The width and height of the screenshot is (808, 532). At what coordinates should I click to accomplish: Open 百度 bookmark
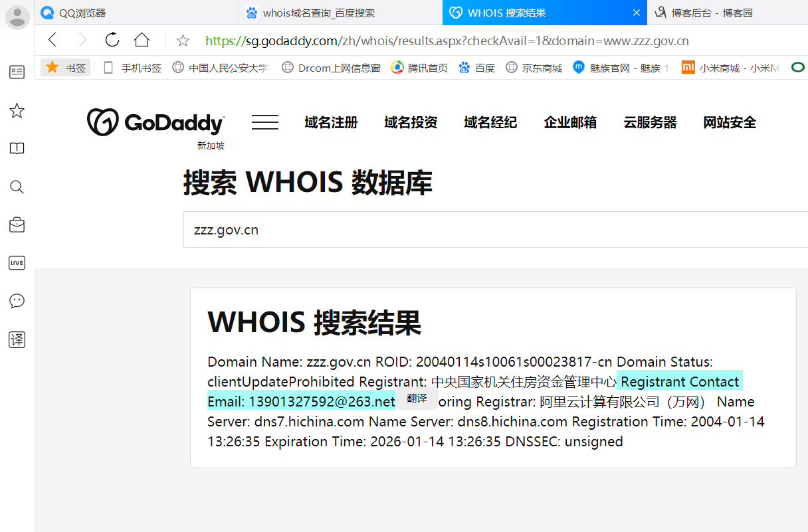pos(477,67)
